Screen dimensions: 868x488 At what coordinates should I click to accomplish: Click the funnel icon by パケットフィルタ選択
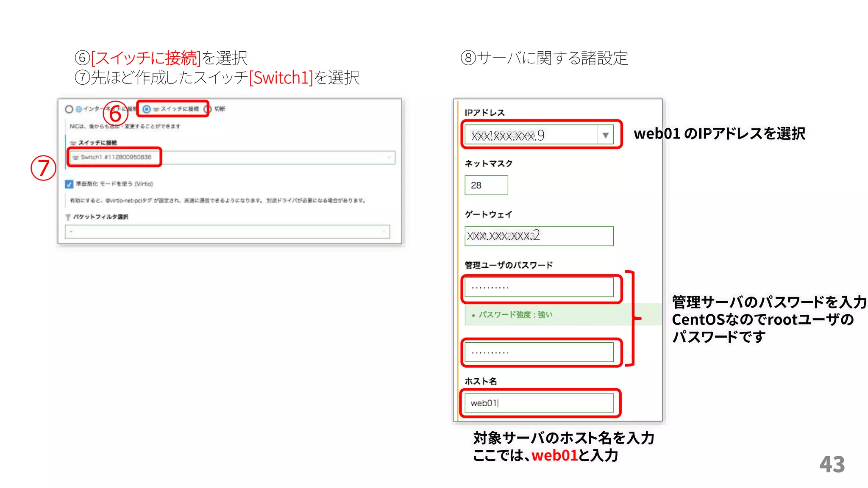pos(68,217)
